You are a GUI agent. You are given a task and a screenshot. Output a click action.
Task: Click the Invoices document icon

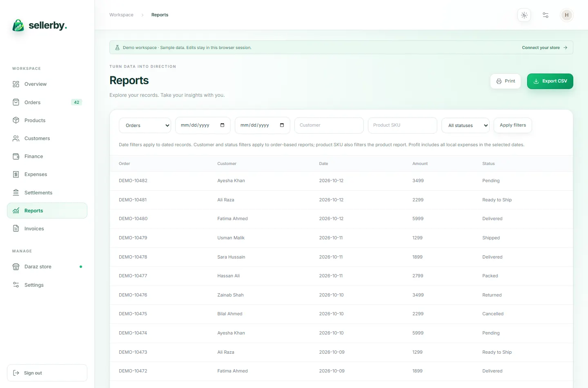16,229
